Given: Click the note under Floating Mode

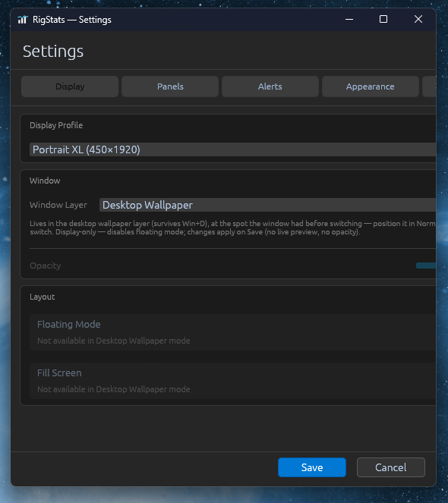Looking at the screenshot, I should 114,341.
